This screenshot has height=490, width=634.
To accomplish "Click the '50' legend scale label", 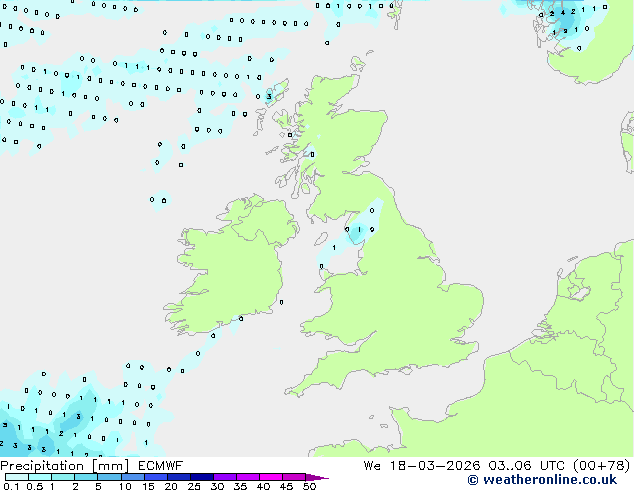I will coord(309,486).
